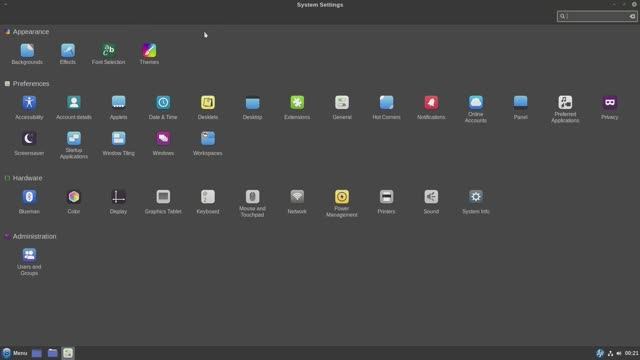Open the Printers settings
640x360 pixels.
click(387, 202)
